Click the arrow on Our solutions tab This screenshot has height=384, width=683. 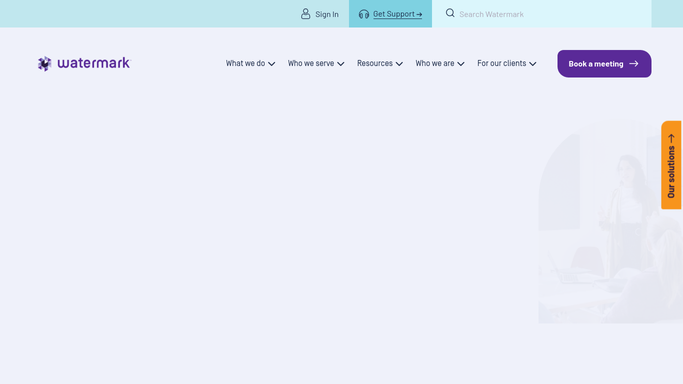671,138
